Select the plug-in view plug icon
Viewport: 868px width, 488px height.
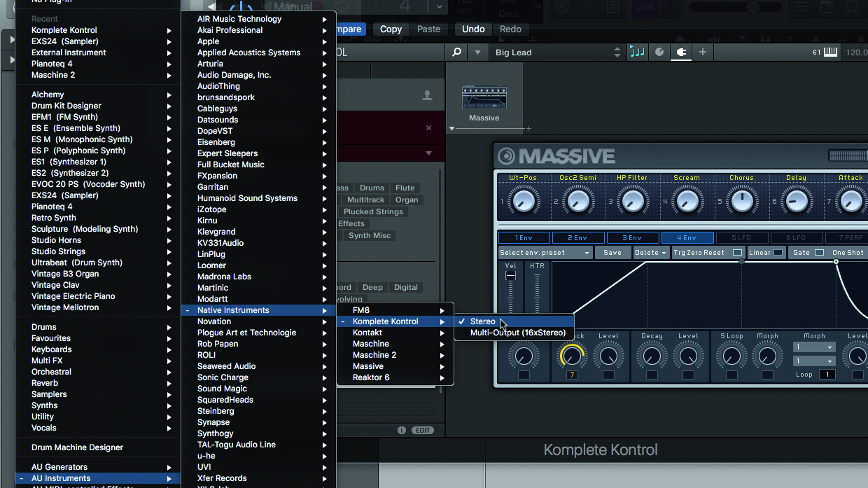pyautogui.click(x=680, y=53)
